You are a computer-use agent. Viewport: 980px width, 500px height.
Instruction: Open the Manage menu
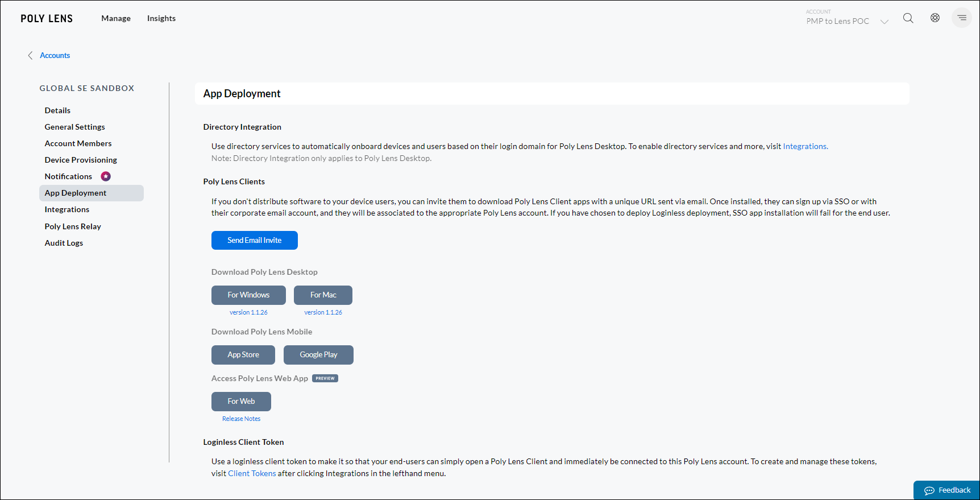[x=116, y=18]
